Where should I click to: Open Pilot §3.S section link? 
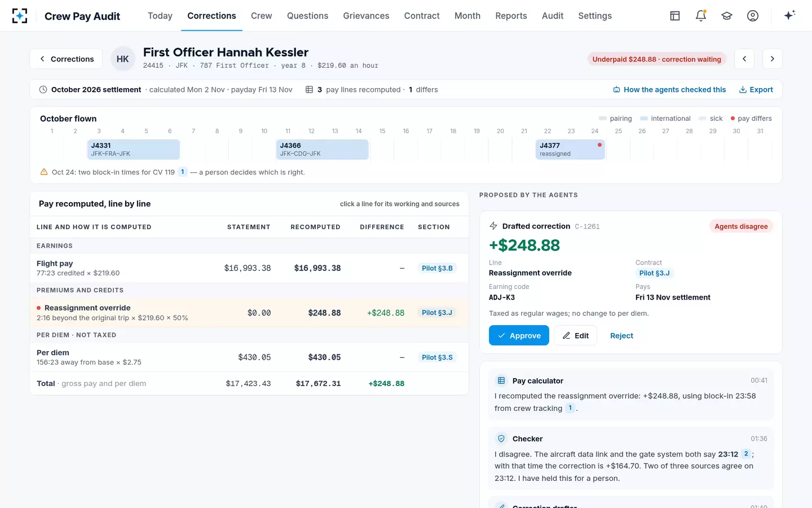pyautogui.click(x=437, y=357)
